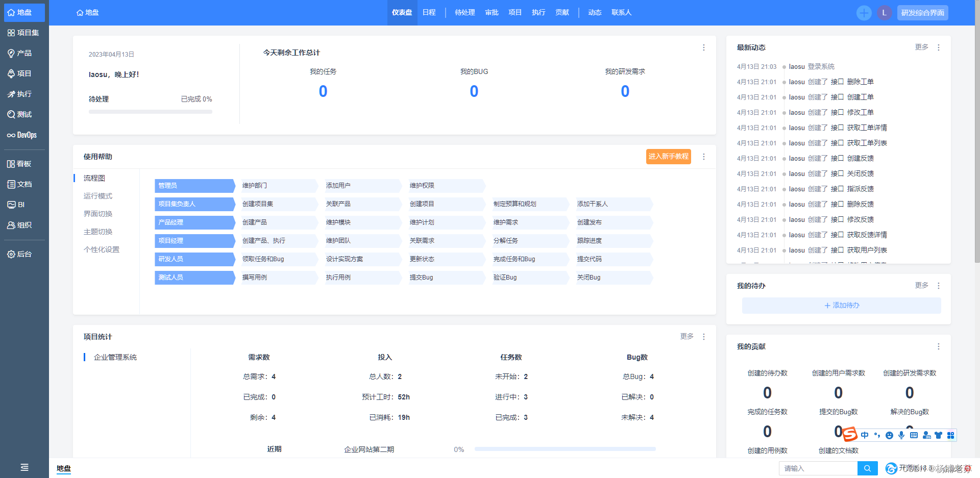Open the more menu of the 项目统计 card
Screen dimensions: 980x478
[703, 337]
